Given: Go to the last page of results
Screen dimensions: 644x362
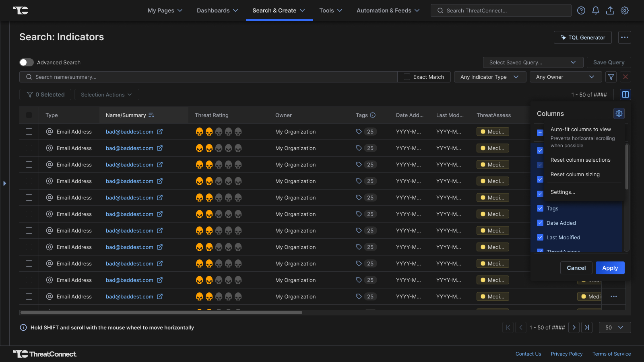Looking at the screenshot, I should click(x=587, y=327).
